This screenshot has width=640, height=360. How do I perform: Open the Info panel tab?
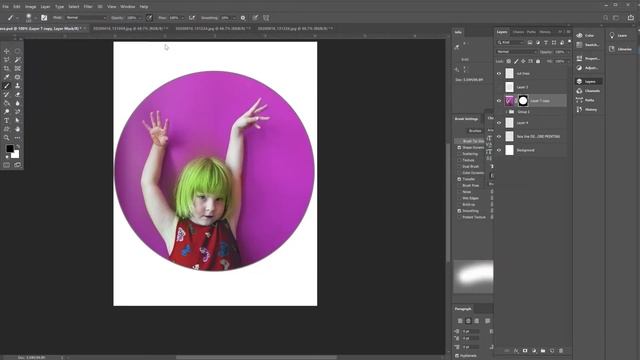click(x=458, y=32)
